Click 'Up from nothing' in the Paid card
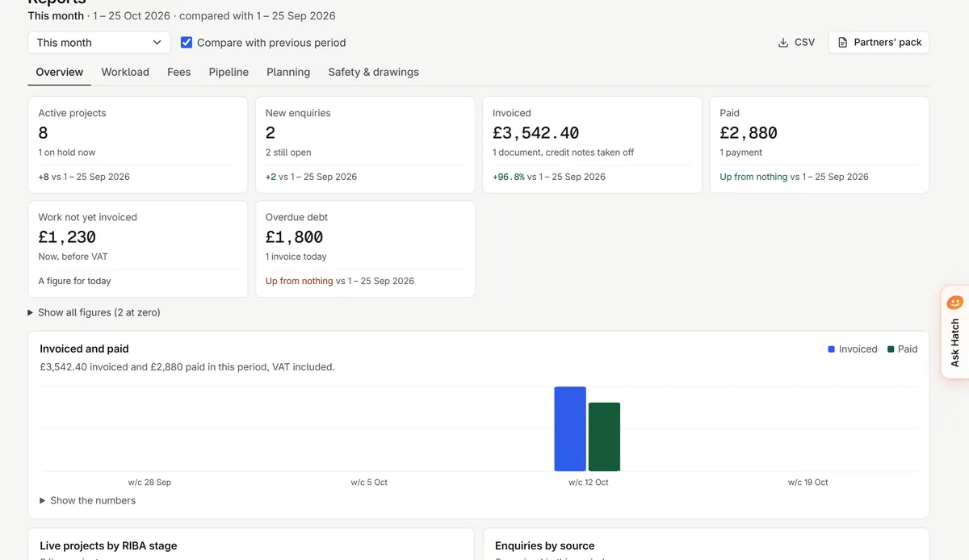The width and height of the screenshot is (969, 560). 753,177
